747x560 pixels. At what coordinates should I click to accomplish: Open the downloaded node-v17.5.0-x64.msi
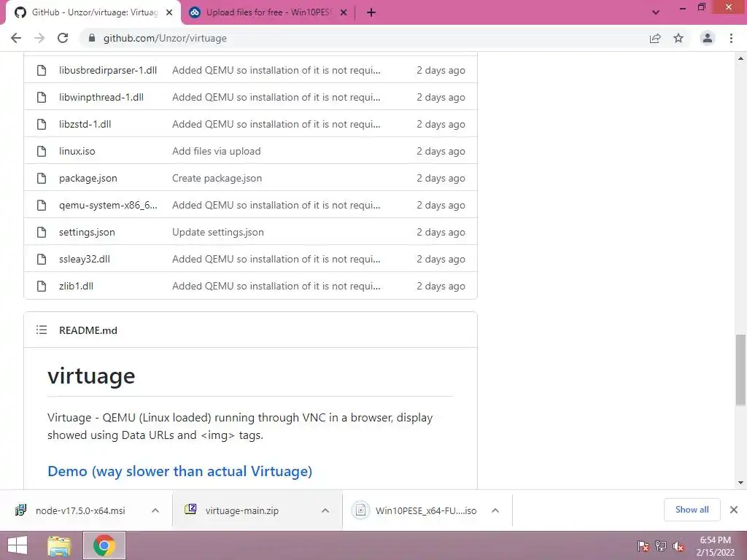pos(80,510)
